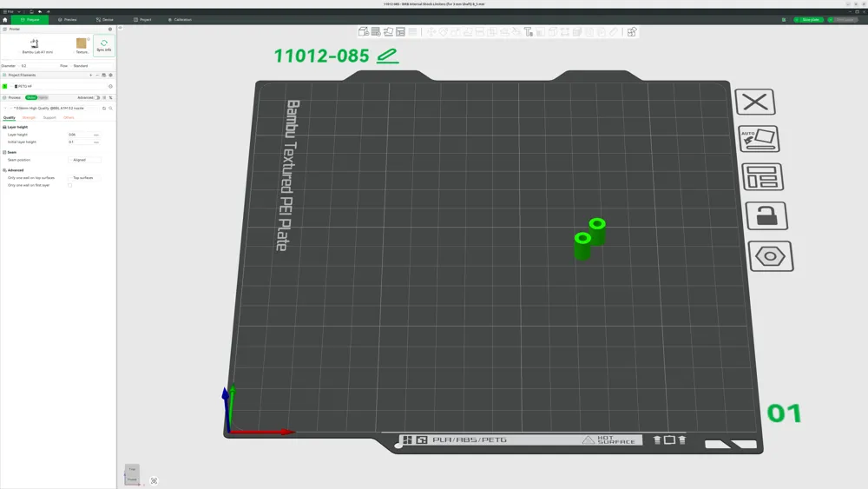Click the view cube in corner
This screenshot has width=868, height=489.
click(x=132, y=474)
